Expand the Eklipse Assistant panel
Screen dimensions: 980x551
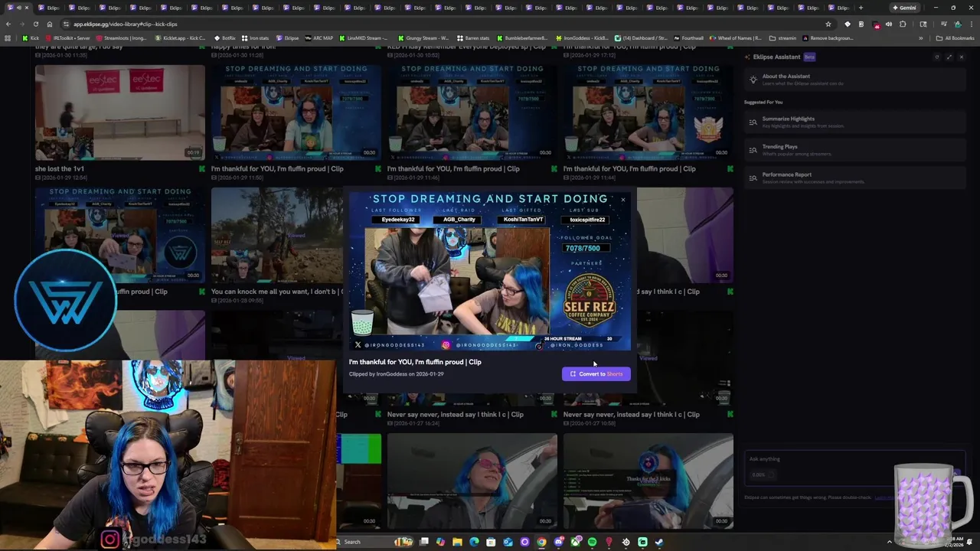coord(949,57)
